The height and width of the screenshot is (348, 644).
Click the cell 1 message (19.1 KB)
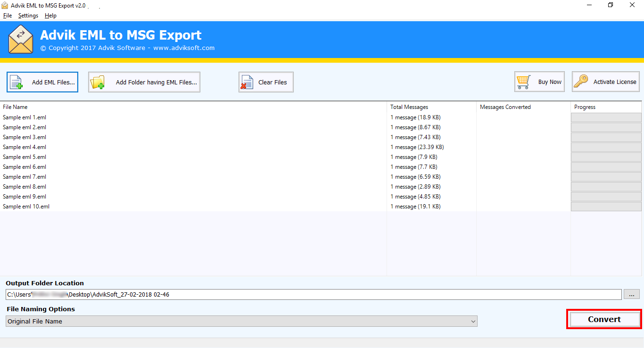[x=415, y=207]
